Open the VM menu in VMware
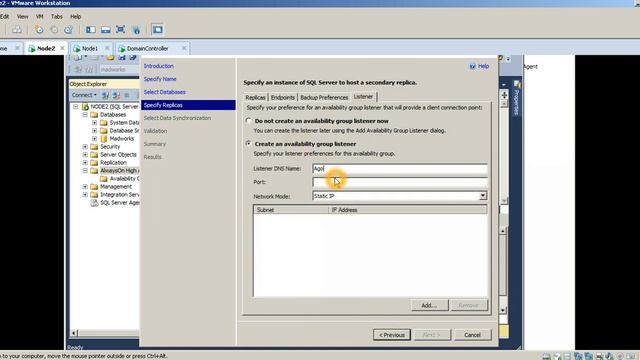The height and width of the screenshot is (360, 640). (x=40, y=16)
